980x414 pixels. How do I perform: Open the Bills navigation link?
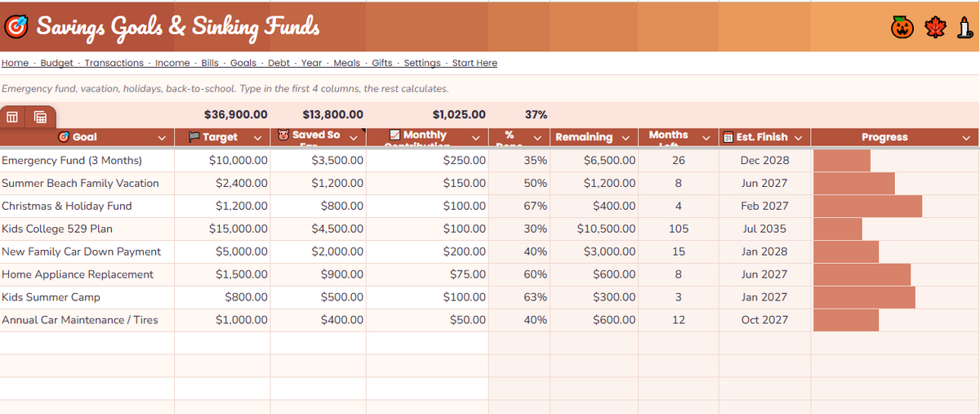pyautogui.click(x=210, y=63)
